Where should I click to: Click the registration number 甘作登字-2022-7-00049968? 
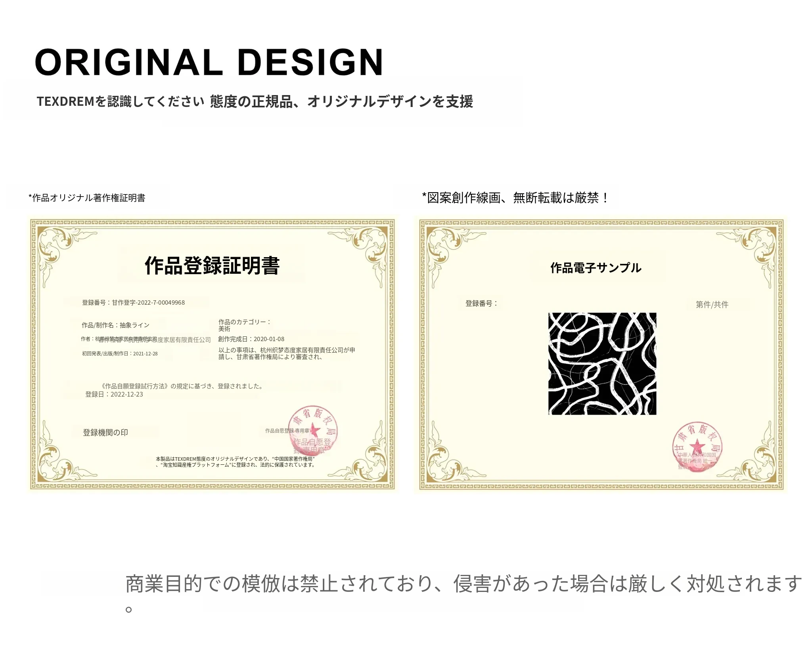(x=133, y=303)
